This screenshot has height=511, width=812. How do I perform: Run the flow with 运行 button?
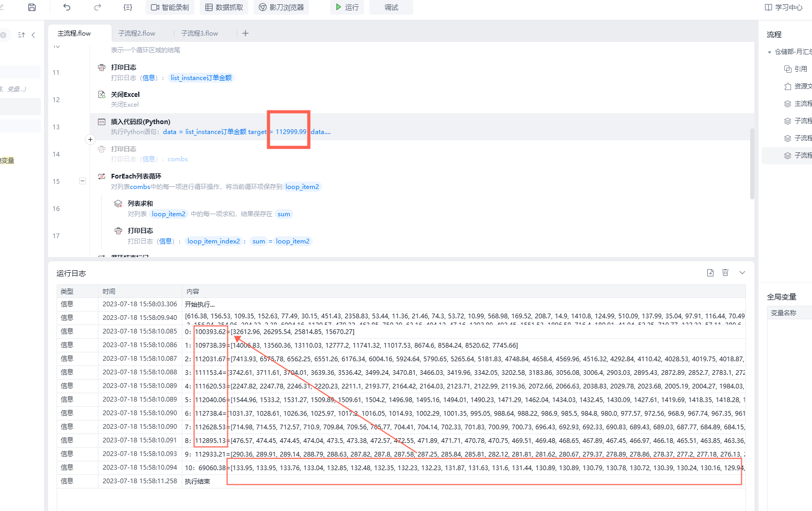[347, 7]
